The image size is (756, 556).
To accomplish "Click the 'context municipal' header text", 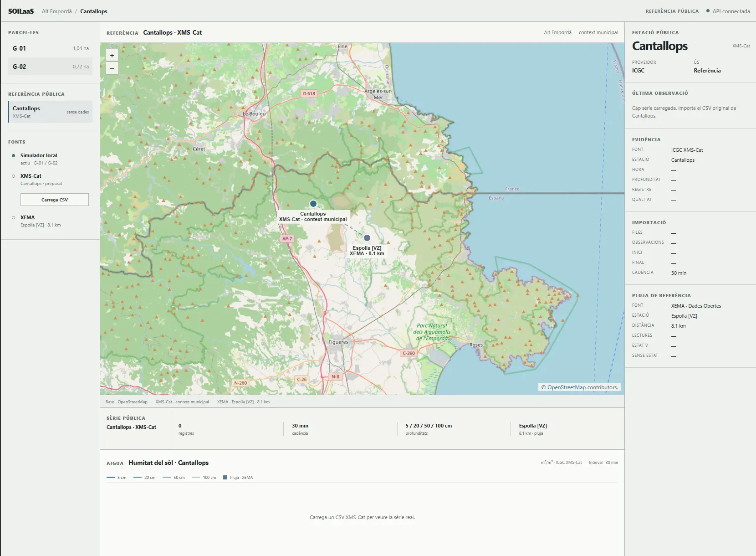I will click(598, 32).
